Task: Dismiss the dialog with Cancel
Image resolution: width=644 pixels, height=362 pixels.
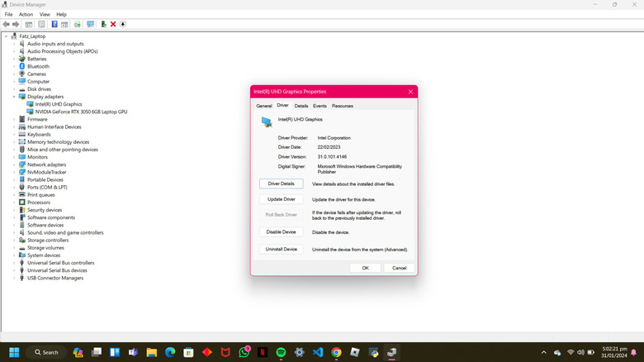Action: coord(399,268)
